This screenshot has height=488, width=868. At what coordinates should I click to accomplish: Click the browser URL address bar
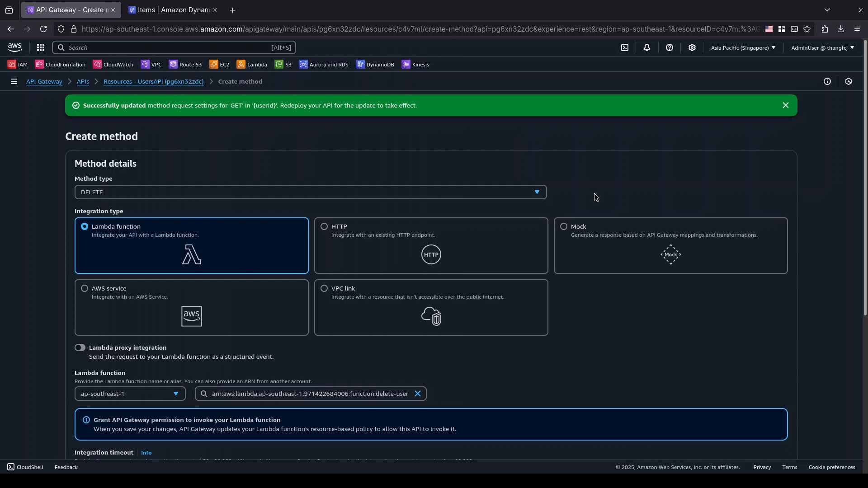click(x=420, y=29)
